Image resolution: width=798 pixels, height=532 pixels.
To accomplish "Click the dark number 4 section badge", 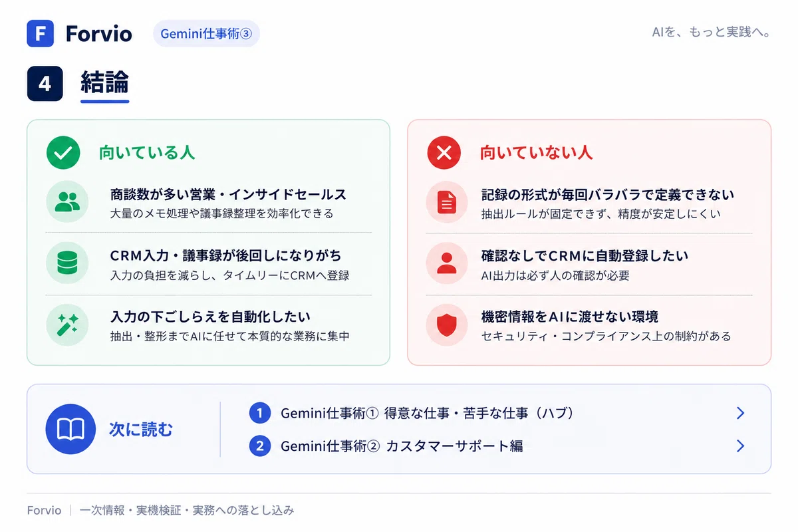I will click(x=45, y=84).
